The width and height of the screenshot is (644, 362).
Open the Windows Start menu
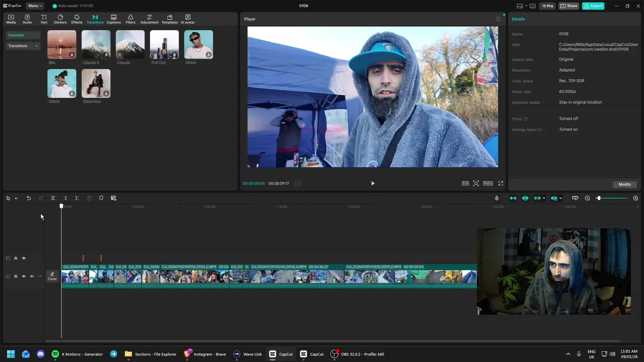pyautogui.click(x=11, y=354)
